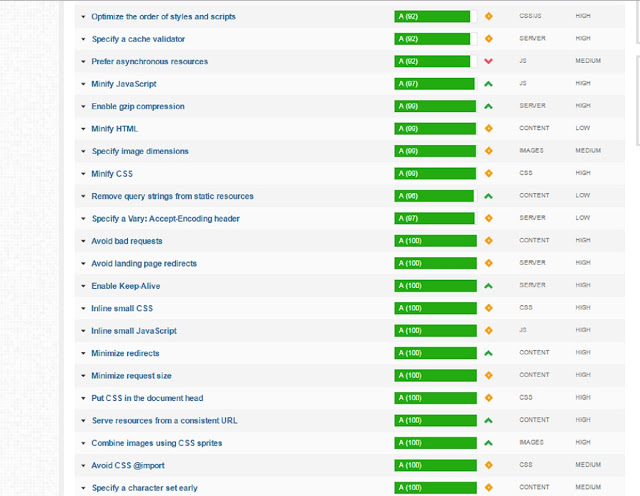This screenshot has width=640, height=496.
Task: Click the A (97) score bar for Minify JavaScript
Action: coord(435,84)
